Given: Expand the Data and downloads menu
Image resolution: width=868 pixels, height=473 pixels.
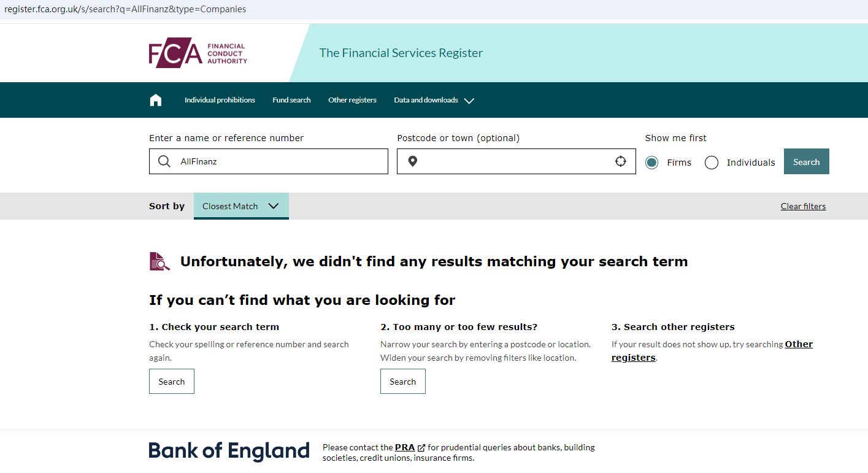Looking at the screenshot, I should 434,100.
